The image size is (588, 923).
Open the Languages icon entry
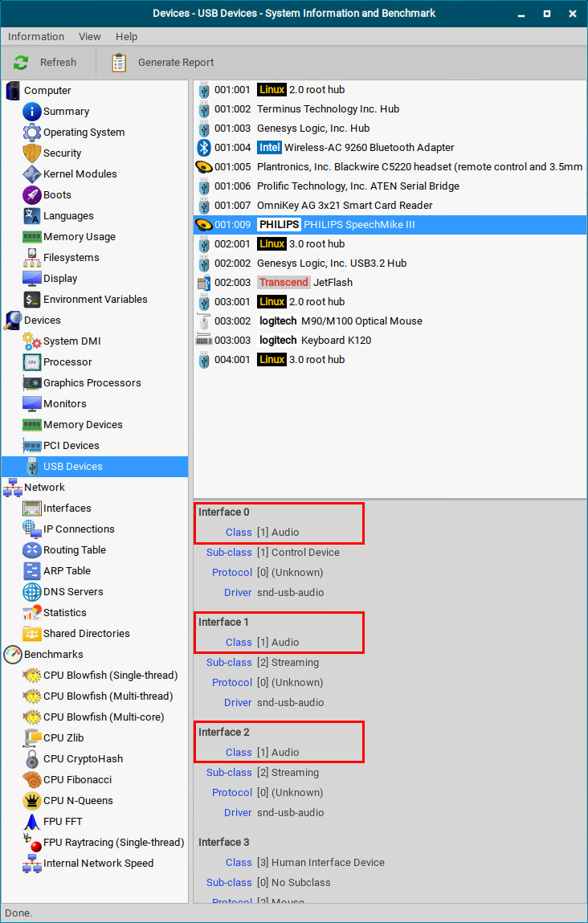tap(32, 215)
